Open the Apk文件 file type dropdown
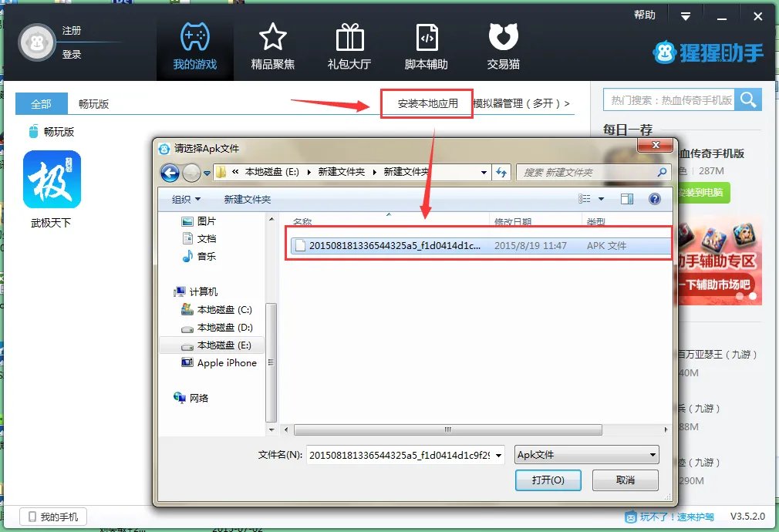 [587, 455]
